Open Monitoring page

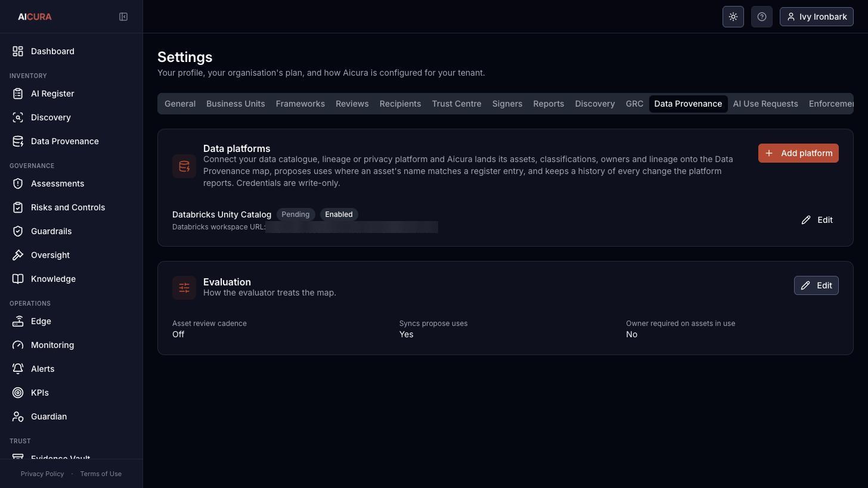[x=72, y=345]
